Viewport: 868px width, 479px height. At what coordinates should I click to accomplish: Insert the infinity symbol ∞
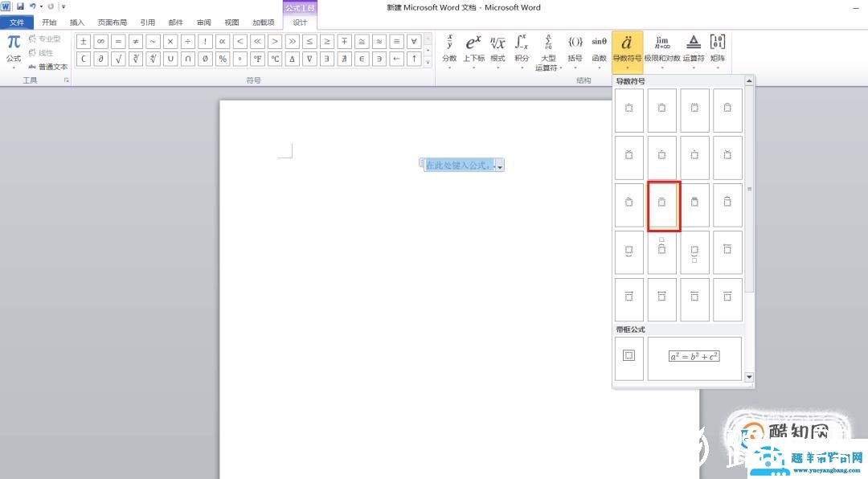point(100,42)
